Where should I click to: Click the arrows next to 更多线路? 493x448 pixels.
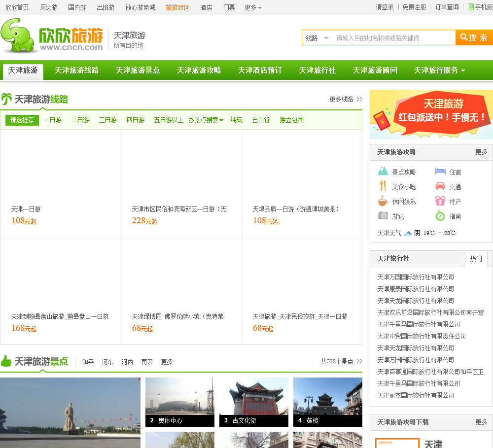pyautogui.click(x=359, y=99)
